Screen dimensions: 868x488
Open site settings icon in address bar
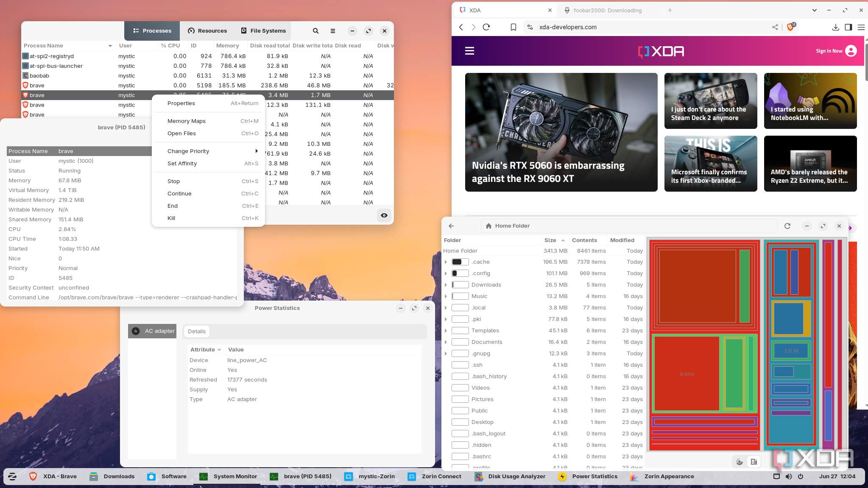[x=530, y=27]
